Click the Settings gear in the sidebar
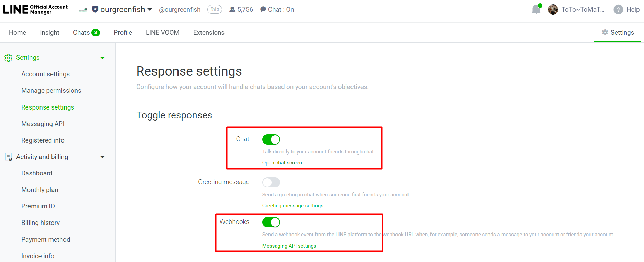 (x=8, y=57)
